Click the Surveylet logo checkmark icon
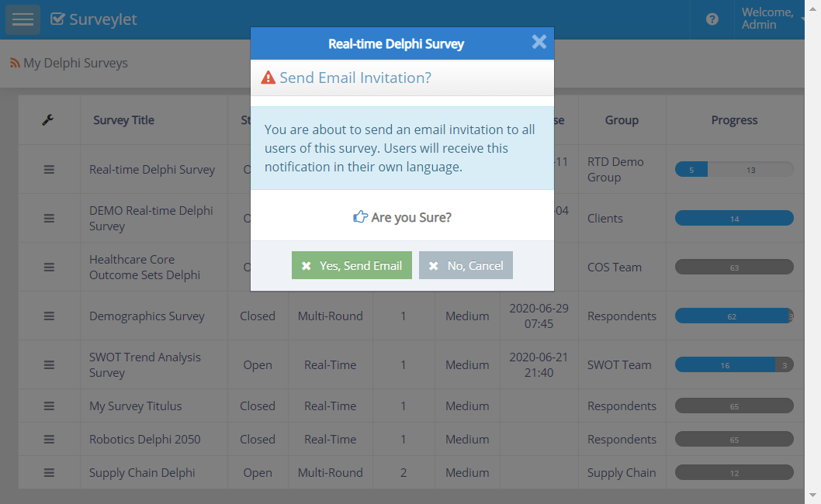 [x=57, y=19]
